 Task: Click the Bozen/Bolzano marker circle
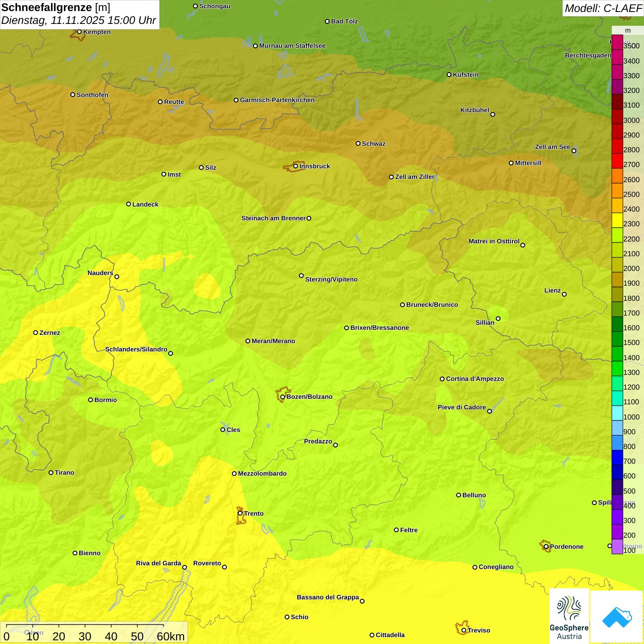tap(282, 397)
